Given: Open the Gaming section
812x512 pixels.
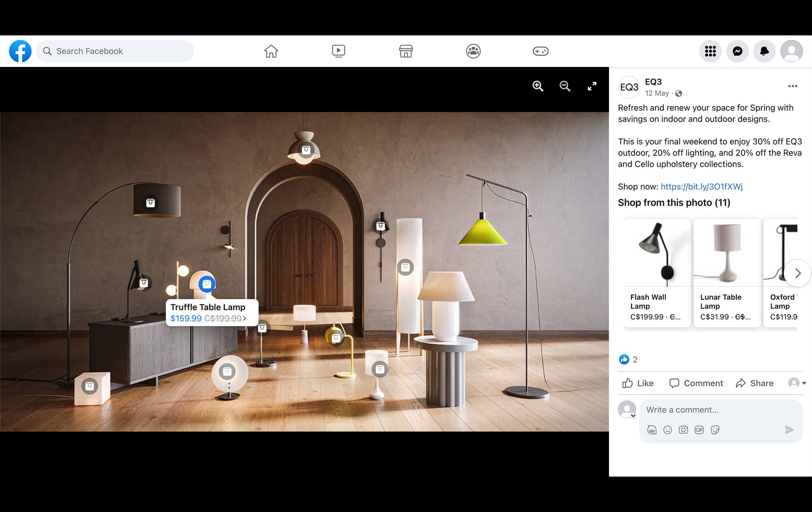Looking at the screenshot, I should (541, 51).
